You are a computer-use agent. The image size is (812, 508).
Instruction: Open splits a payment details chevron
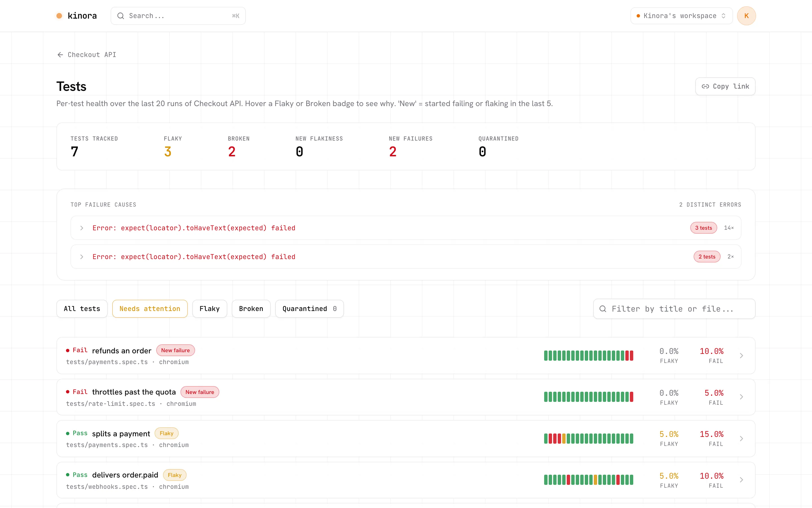(x=741, y=439)
